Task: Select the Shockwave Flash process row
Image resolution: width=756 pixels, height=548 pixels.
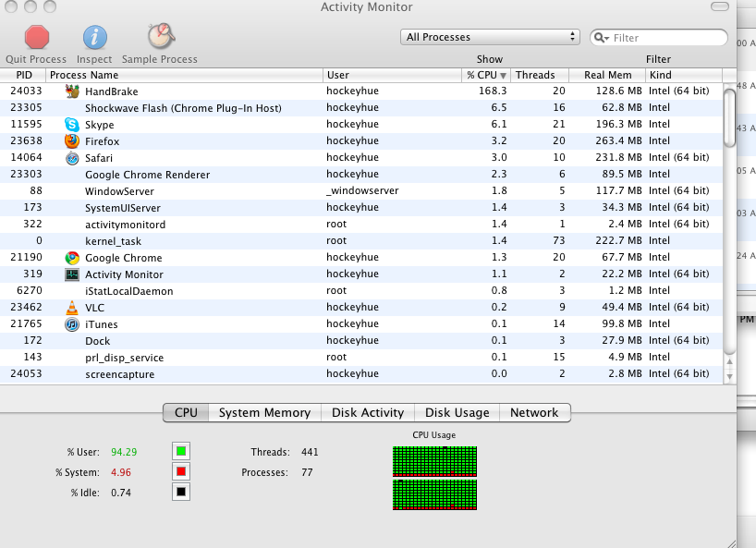Action: 361,108
